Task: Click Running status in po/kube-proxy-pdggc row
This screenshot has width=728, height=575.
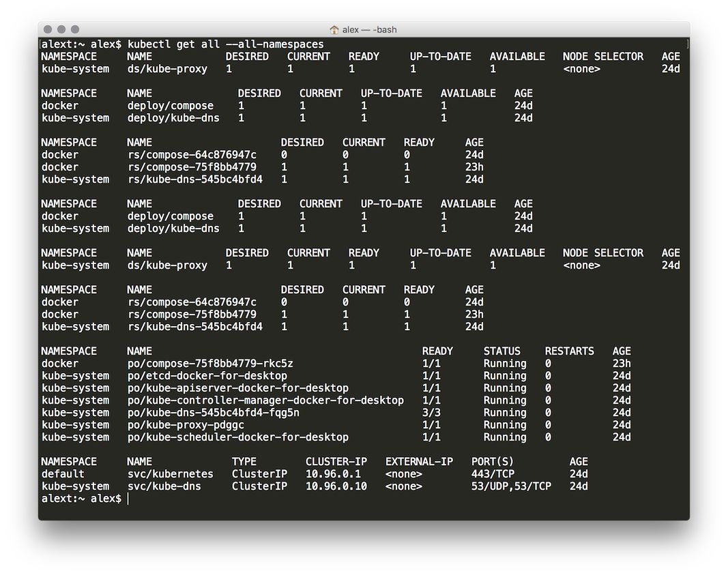Action: (505, 425)
